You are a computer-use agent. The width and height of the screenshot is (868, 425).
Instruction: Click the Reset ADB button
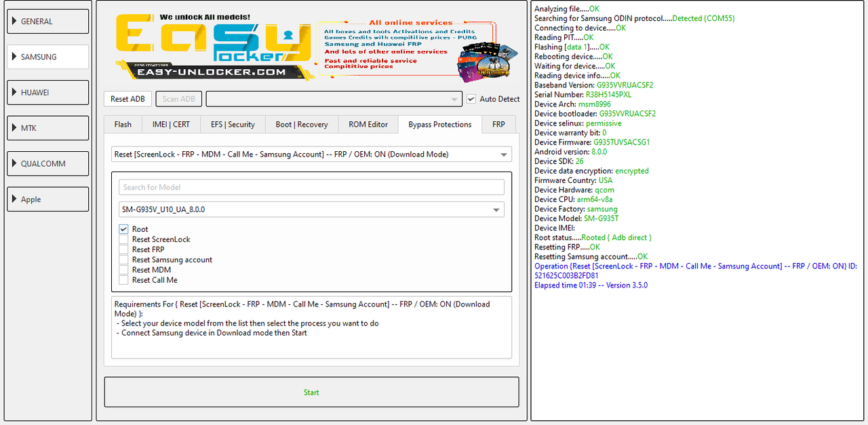127,99
